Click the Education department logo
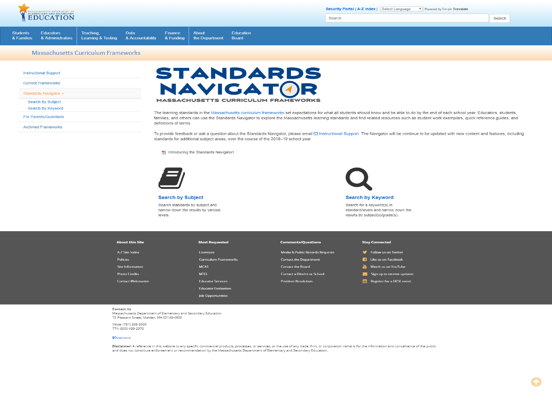The image size is (552, 414). click(46, 13)
